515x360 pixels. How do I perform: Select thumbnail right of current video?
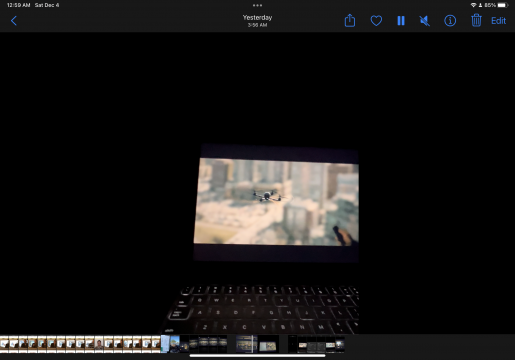[x=269, y=344]
